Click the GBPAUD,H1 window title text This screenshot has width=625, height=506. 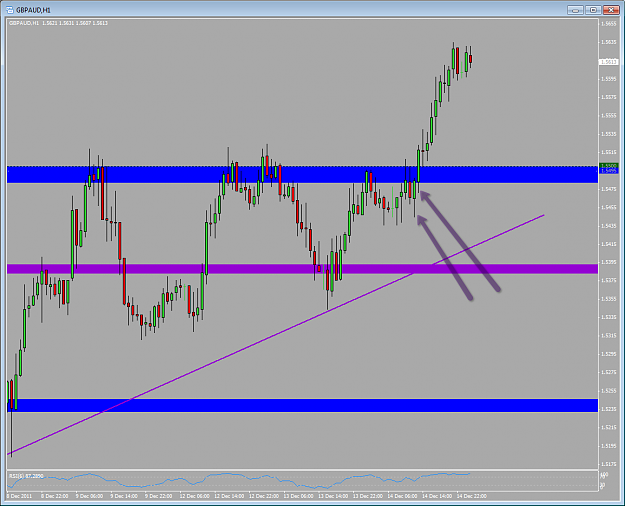tap(33, 10)
